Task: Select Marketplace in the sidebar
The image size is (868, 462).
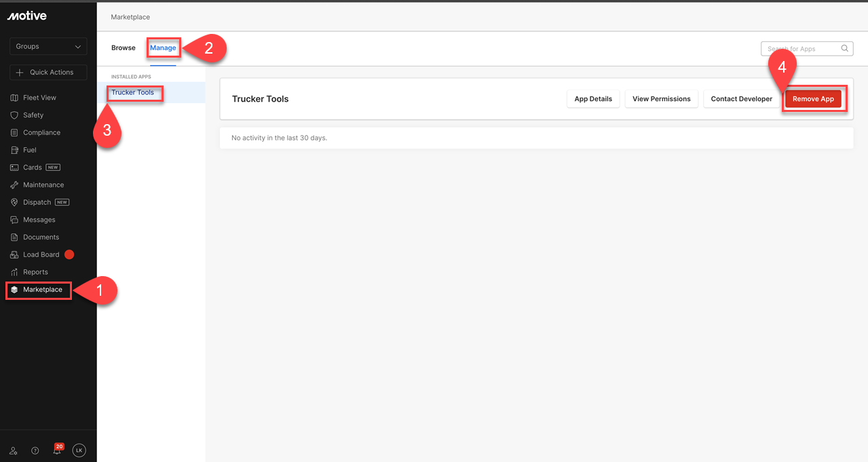Action: pyautogui.click(x=43, y=290)
